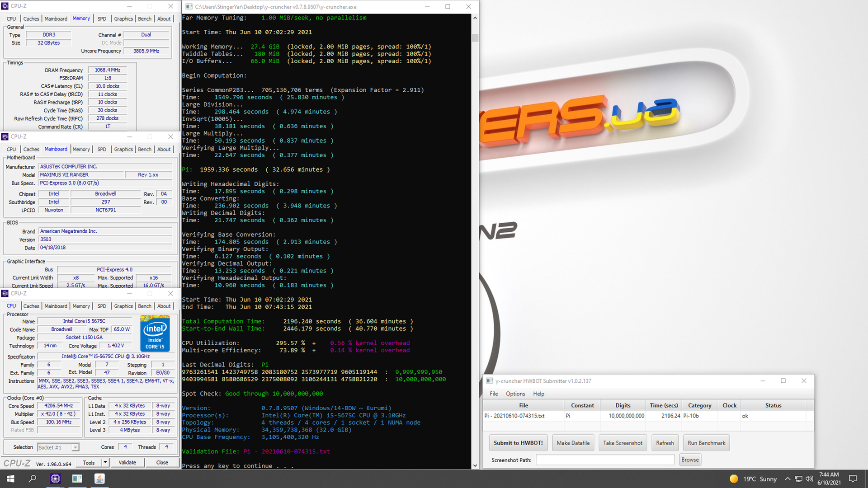Screen dimensions: 868x488
Task: Click the Clock column header
Action: coord(729,405)
